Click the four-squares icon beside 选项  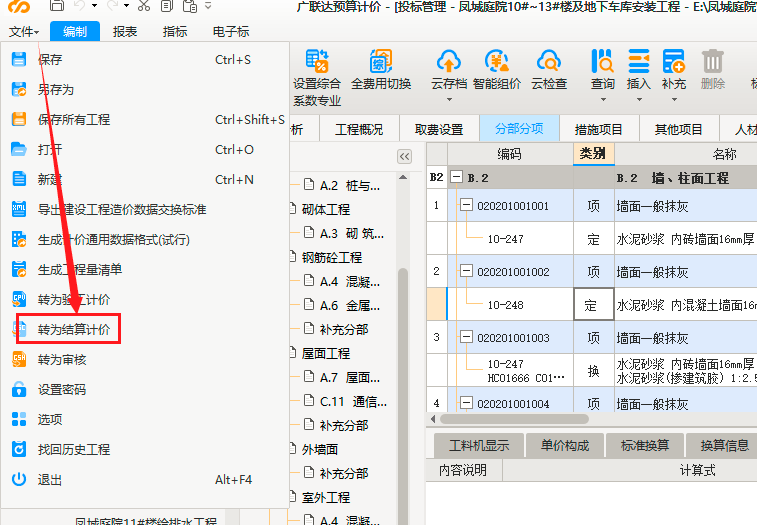tap(19, 419)
